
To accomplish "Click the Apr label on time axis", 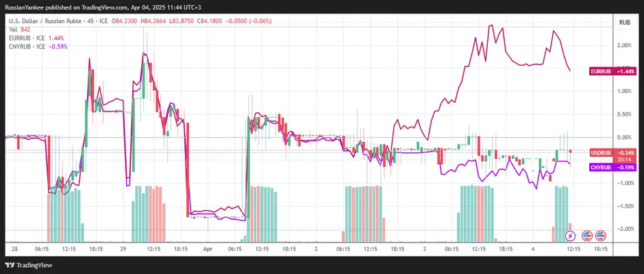I will click(207, 251).
